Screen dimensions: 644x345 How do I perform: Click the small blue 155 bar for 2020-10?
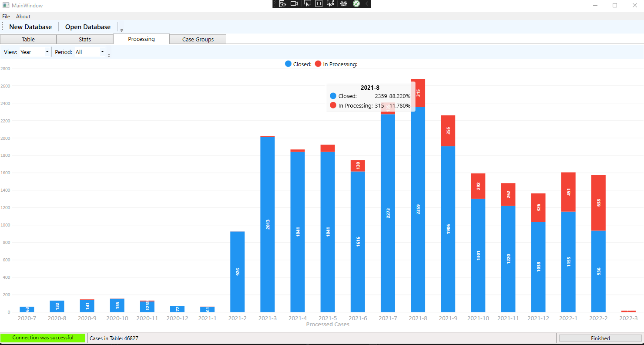point(117,305)
